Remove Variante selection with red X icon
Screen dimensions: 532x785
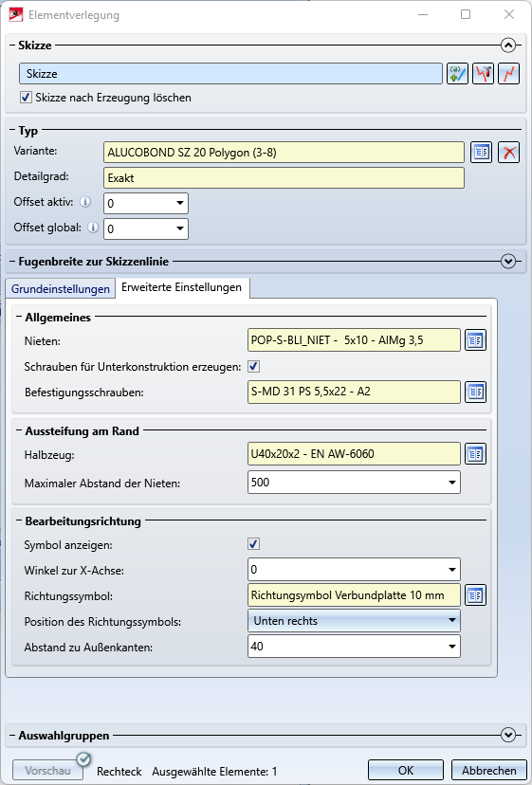[x=509, y=153]
